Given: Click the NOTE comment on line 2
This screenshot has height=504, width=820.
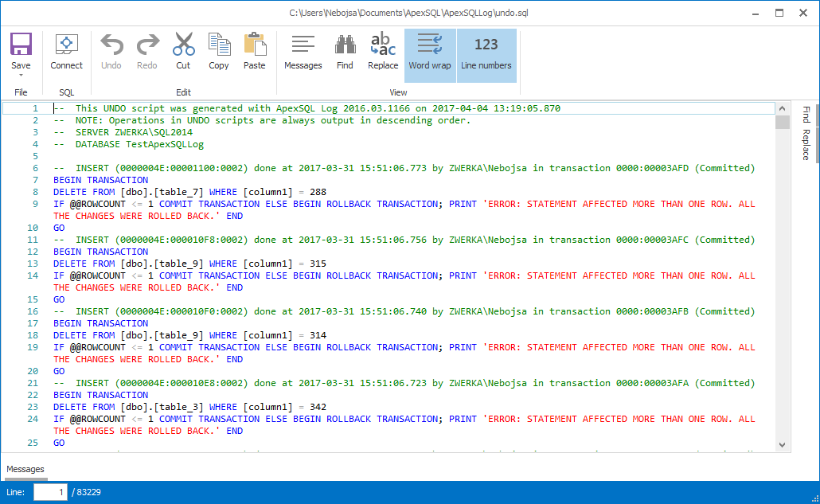Looking at the screenshot, I should (x=262, y=120).
